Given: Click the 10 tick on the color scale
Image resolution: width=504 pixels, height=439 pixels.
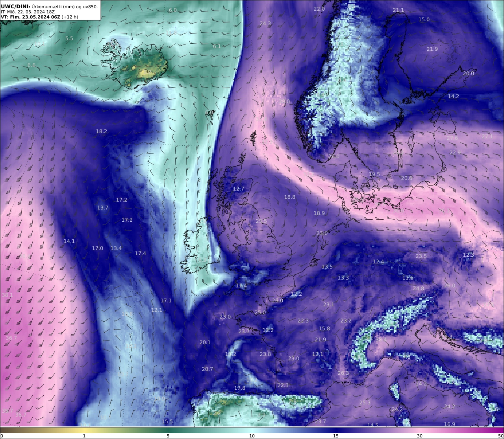Looking at the screenshot, I should click(252, 436).
